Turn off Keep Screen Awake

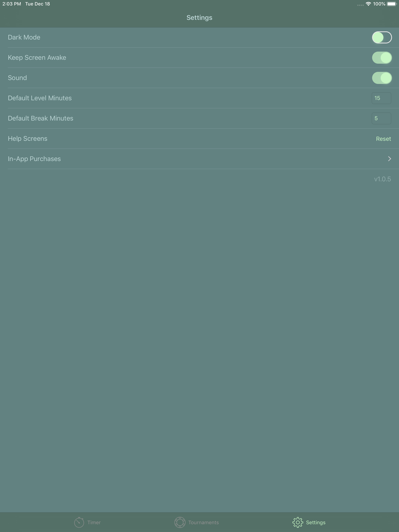(382, 57)
